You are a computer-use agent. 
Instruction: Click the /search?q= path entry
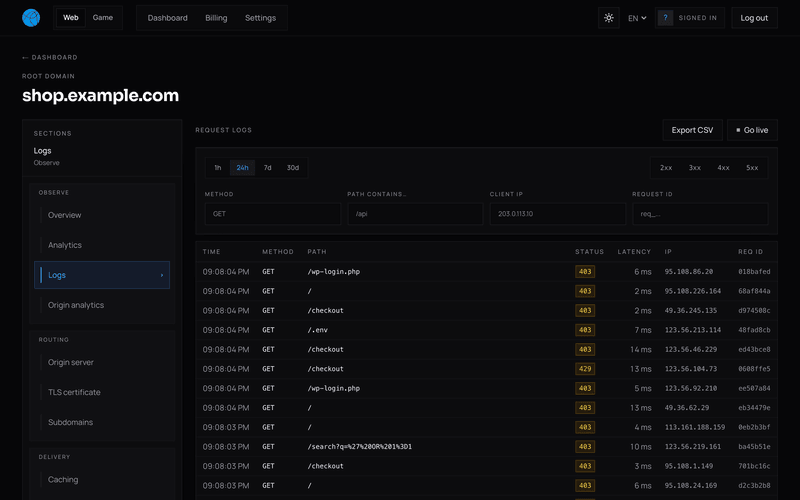click(x=360, y=446)
